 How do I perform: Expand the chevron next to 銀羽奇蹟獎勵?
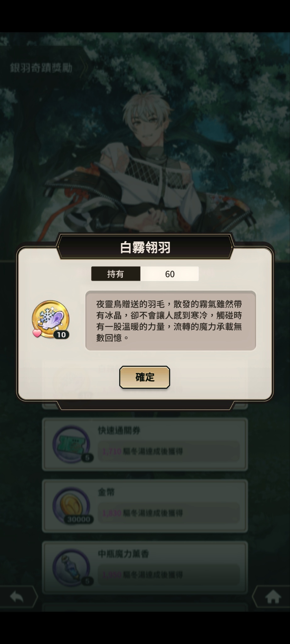pyautogui.click(x=84, y=67)
